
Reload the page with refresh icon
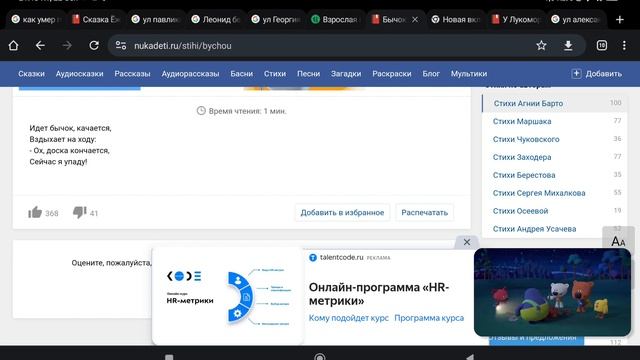pos(94,45)
